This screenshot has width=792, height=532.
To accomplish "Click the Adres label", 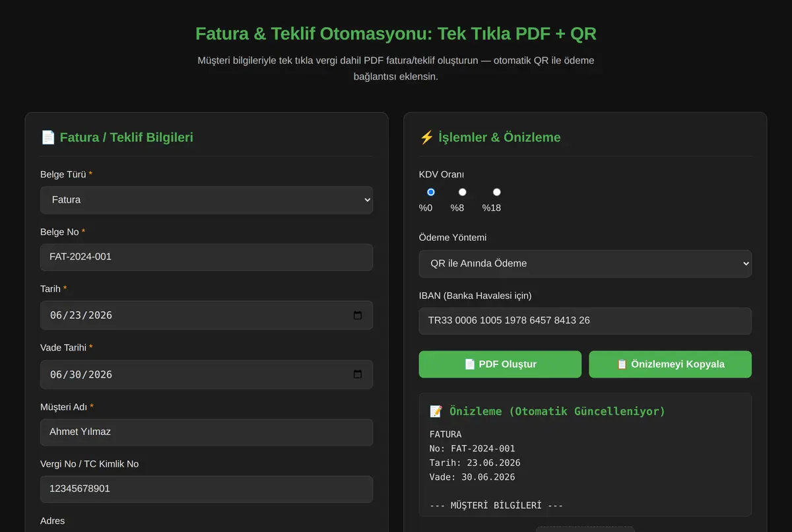I will pyautogui.click(x=53, y=521).
